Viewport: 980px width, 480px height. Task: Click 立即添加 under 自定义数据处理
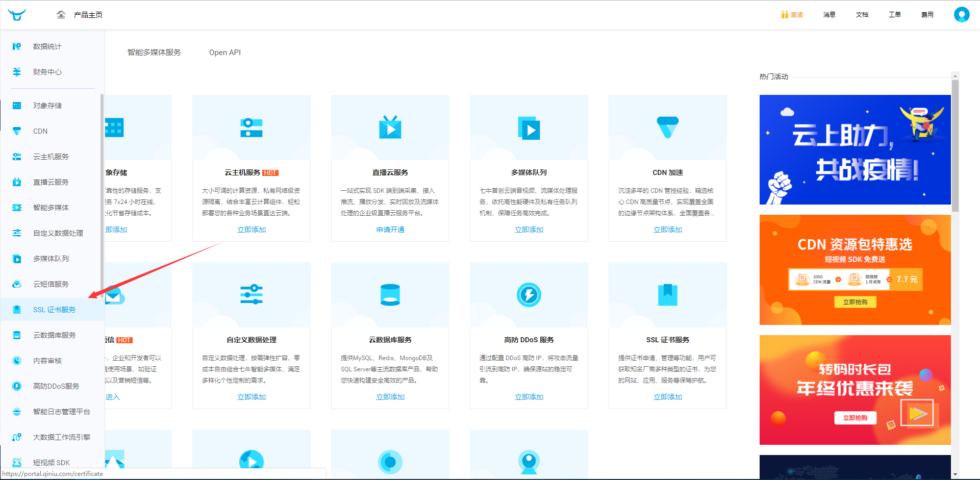tap(252, 397)
